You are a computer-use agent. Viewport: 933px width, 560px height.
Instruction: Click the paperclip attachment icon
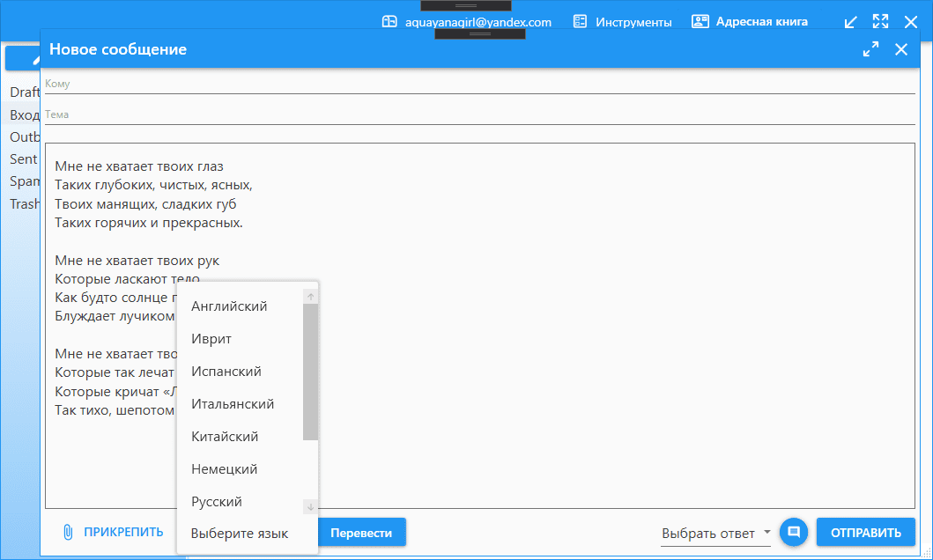68,532
